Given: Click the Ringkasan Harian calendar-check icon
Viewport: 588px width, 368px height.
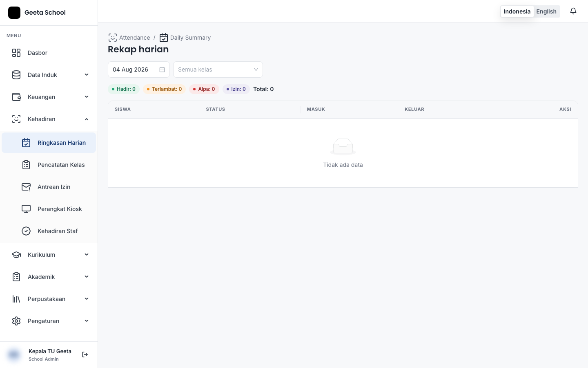Looking at the screenshot, I should tap(26, 143).
